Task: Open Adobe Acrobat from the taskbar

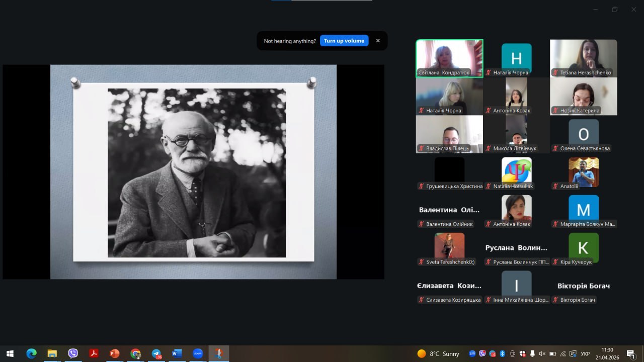Action: click(94, 353)
